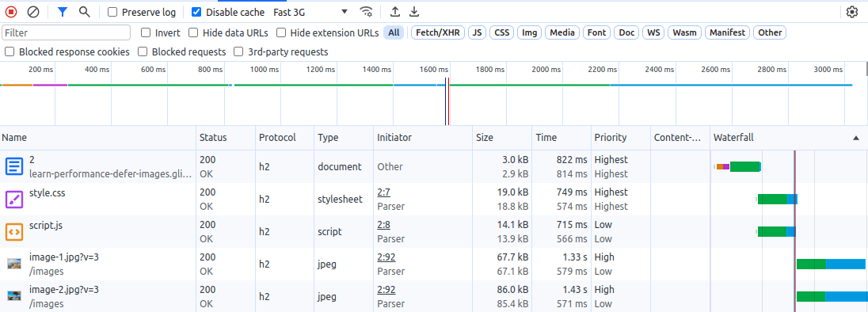
Task: Sort by the Initiator column header
Action: tap(423, 138)
